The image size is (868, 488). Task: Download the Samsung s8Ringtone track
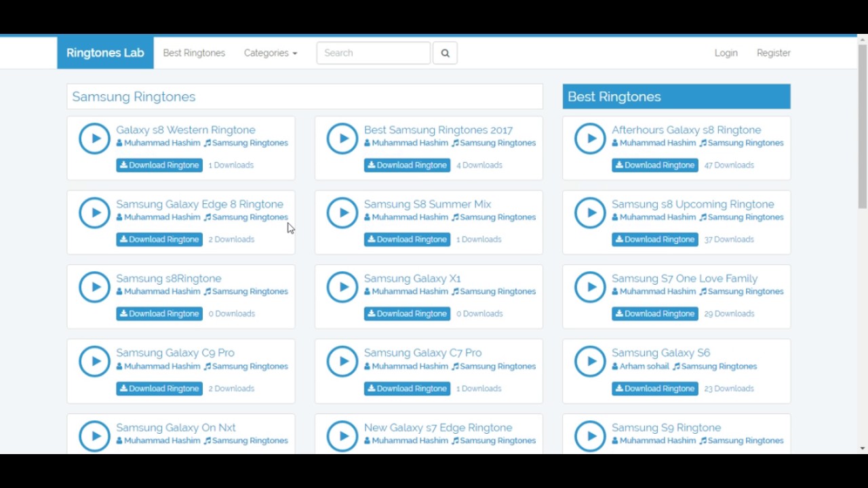(x=159, y=314)
